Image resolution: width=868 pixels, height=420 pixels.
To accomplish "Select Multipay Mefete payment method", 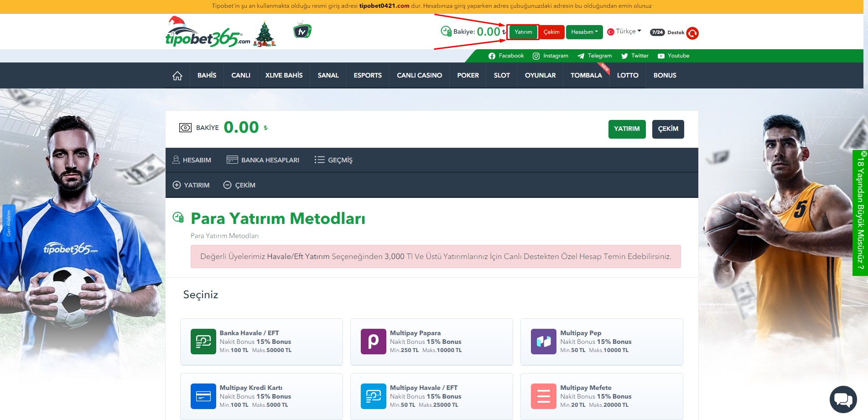I will tap(602, 396).
